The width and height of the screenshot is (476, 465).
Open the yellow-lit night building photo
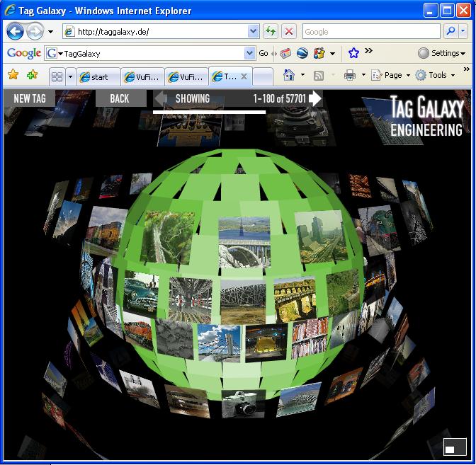pos(266,343)
